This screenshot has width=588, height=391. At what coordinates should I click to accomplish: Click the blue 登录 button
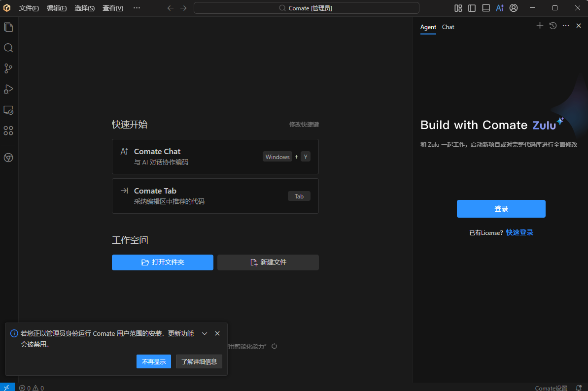coord(501,209)
